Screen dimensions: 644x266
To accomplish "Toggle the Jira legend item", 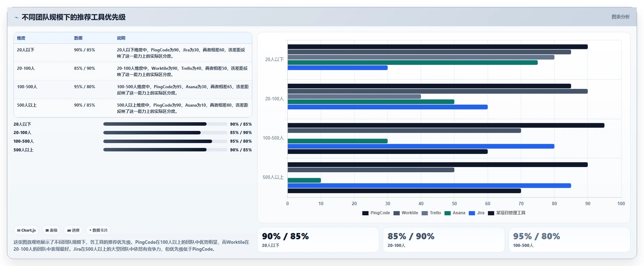I will [x=477, y=213].
